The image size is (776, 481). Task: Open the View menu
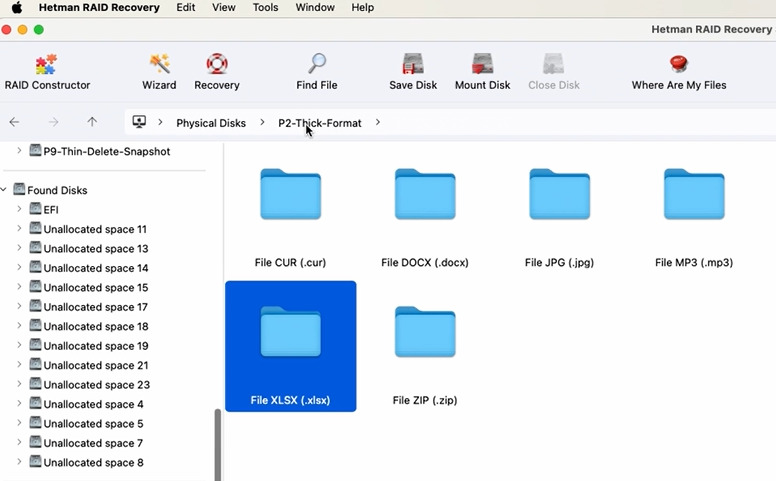click(x=224, y=7)
